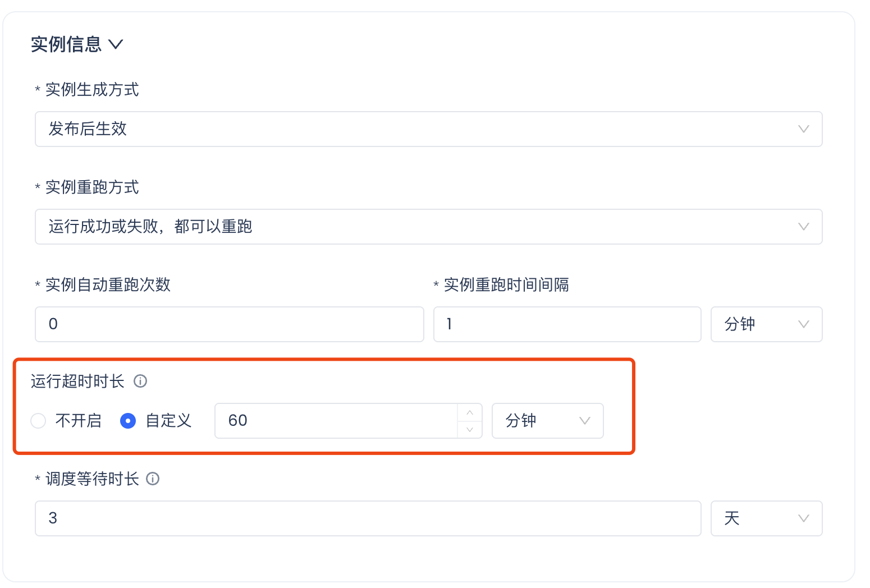Open the 实例生成方式 dropdown showing 发布后生效

tap(428, 129)
